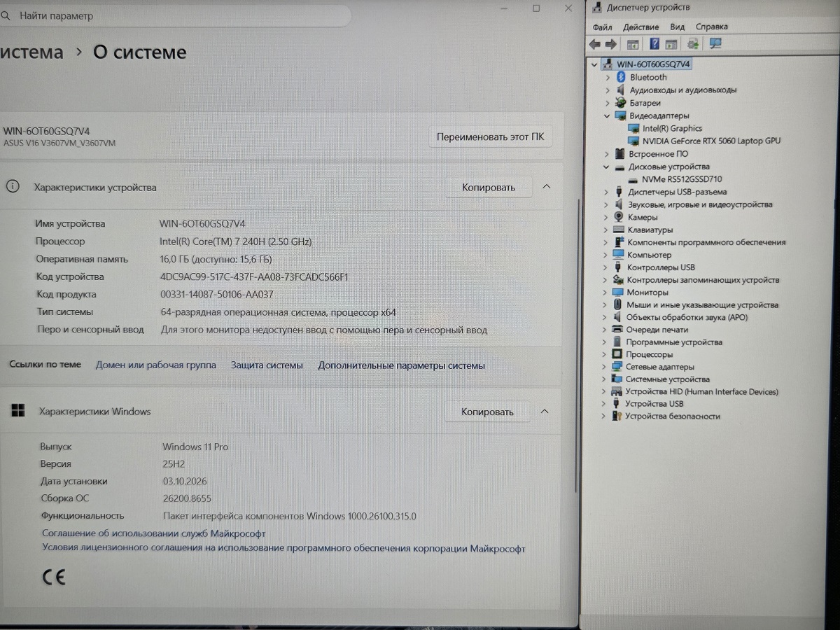Click the Back arrow in Device Manager toolbar

[595, 44]
